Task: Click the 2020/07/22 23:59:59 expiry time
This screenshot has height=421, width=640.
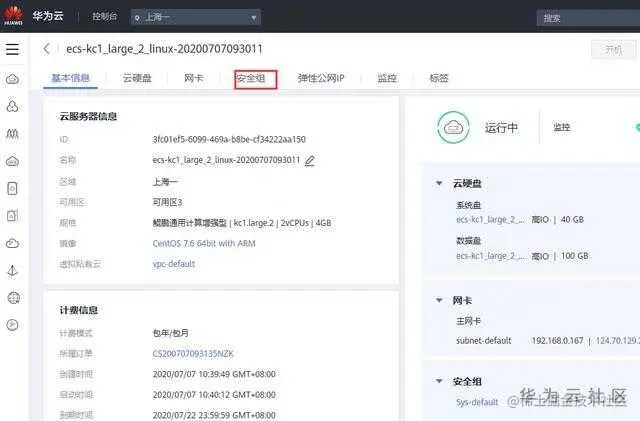Action: click(214, 415)
